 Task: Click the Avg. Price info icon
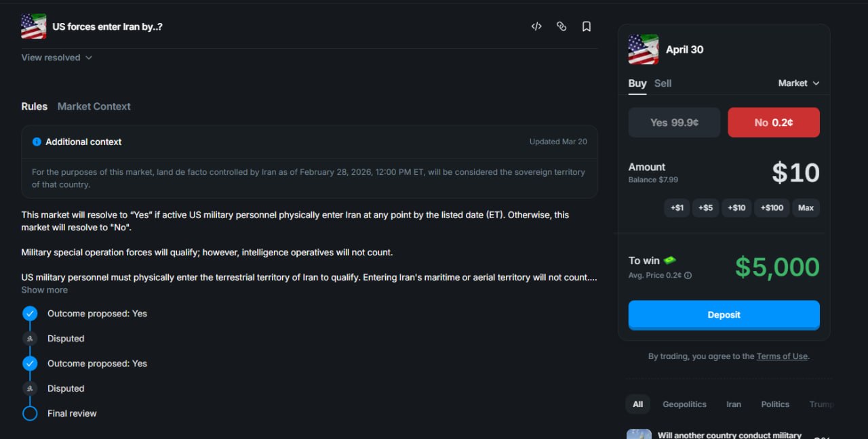688,276
